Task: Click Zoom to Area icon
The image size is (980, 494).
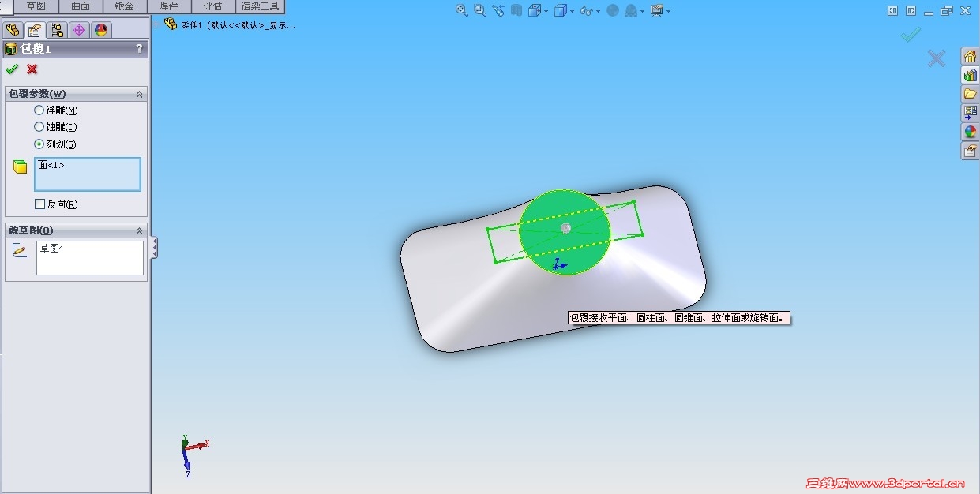Action: point(479,10)
